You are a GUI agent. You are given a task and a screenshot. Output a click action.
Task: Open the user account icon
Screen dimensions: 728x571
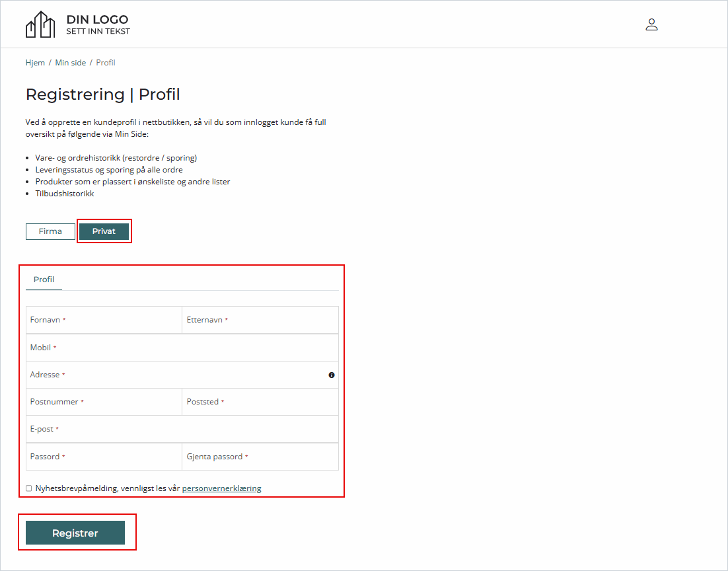[651, 25]
